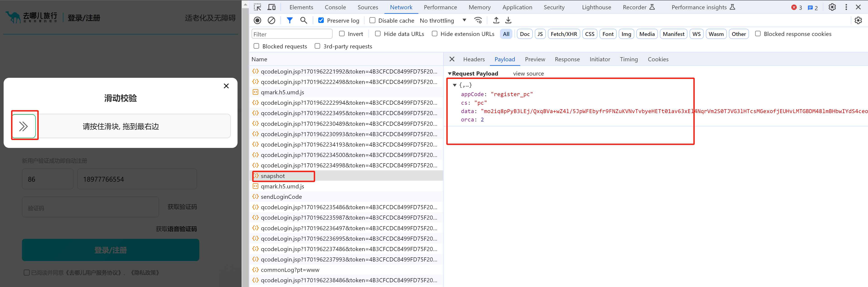The width and height of the screenshot is (868, 287).
Task: Filter requests by Img type
Action: click(x=626, y=34)
